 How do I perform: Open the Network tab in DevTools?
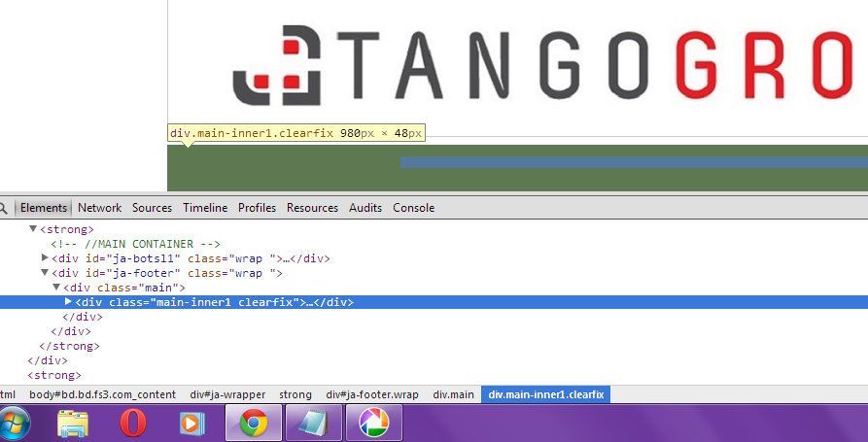click(x=100, y=208)
